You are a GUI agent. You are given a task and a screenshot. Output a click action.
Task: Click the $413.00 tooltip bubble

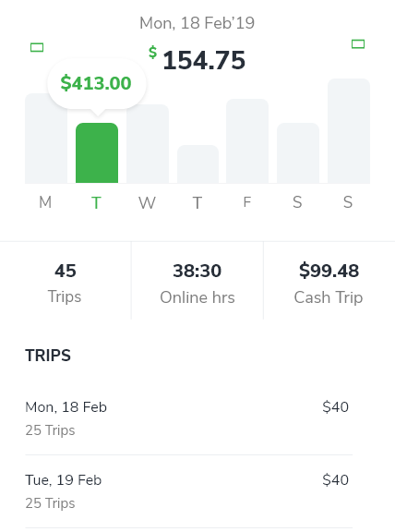[97, 83]
